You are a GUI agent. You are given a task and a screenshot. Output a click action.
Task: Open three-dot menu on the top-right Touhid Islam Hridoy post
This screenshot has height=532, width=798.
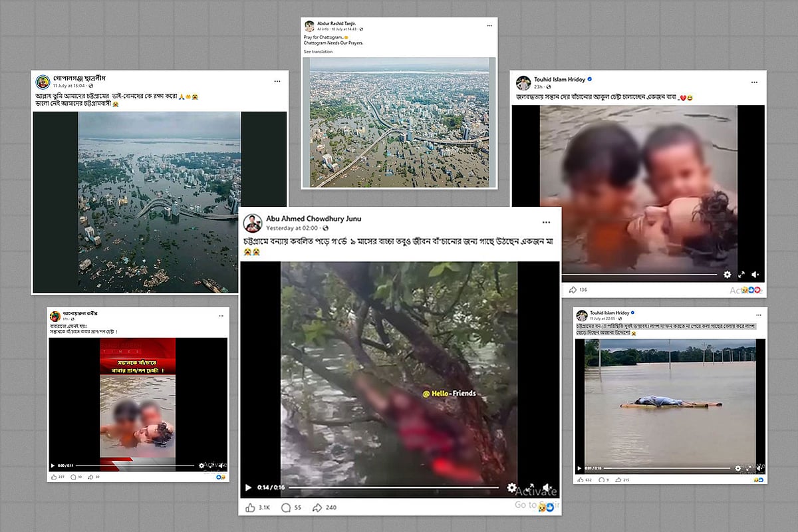(x=754, y=82)
